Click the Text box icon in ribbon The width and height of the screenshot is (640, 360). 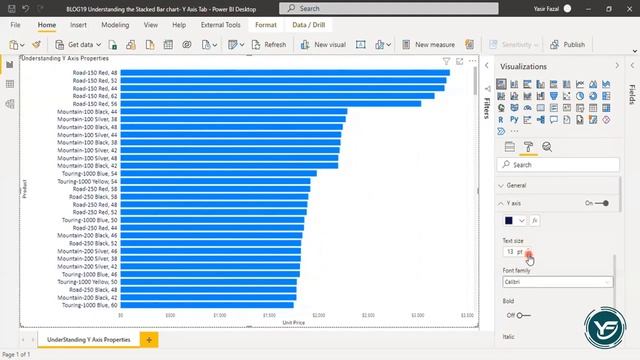click(360, 44)
